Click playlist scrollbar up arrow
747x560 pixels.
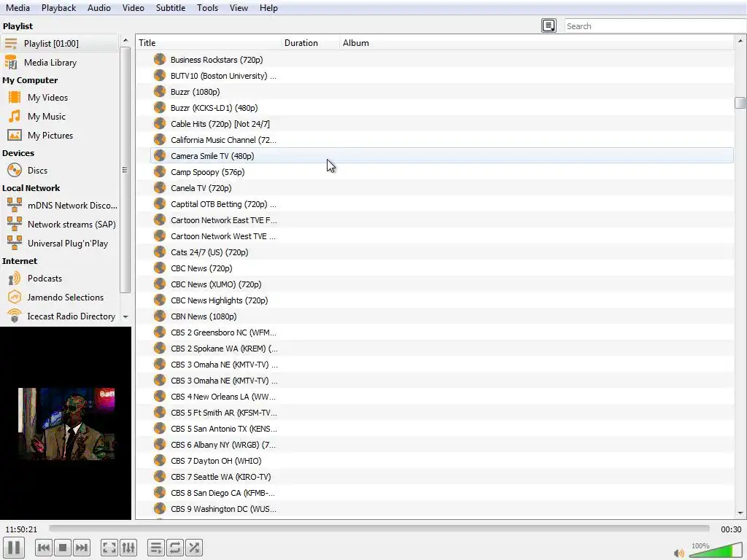[x=740, y=41]
